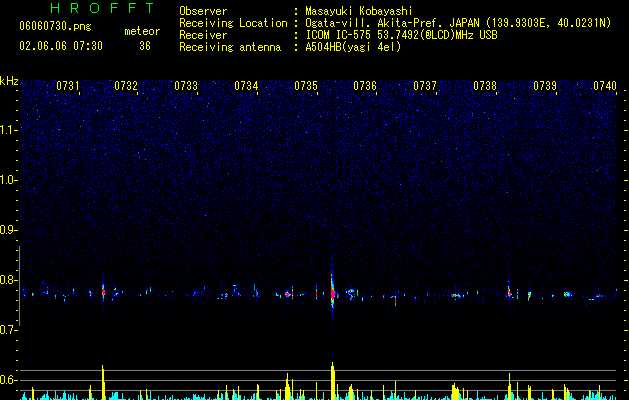Click the 0738 time marker
Image resolution: width=629 pixels, height=400 pixels.
(x=485, y=86)
